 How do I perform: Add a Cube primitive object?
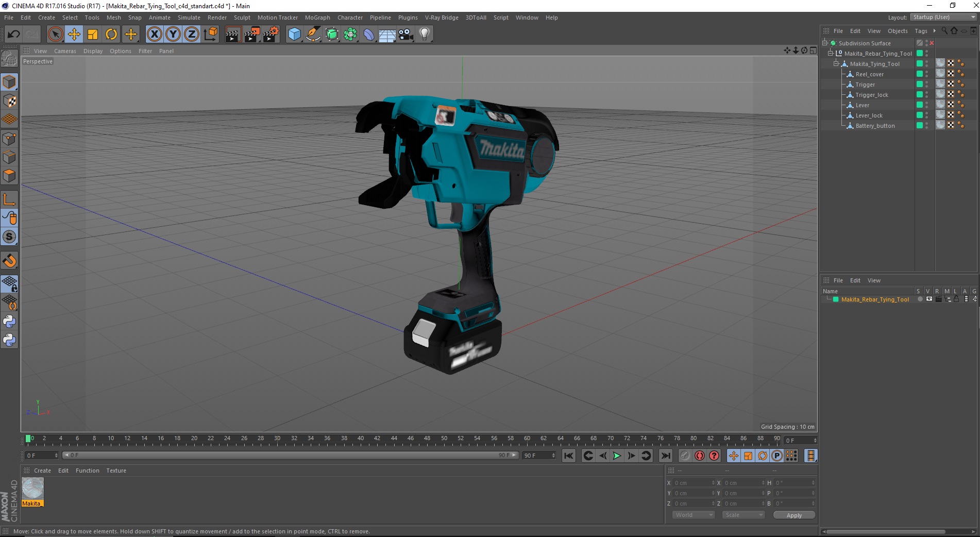(294, 35)
